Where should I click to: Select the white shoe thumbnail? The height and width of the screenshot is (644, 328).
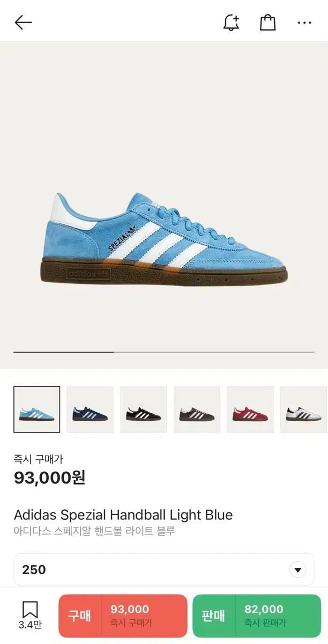point(304,409)
